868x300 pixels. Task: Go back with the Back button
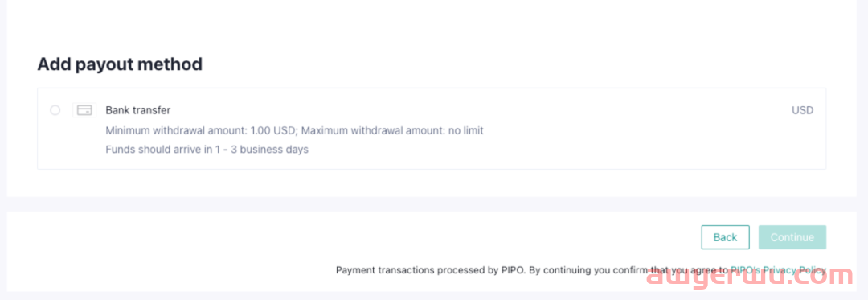pyautogui.click(x=725, y=237)
